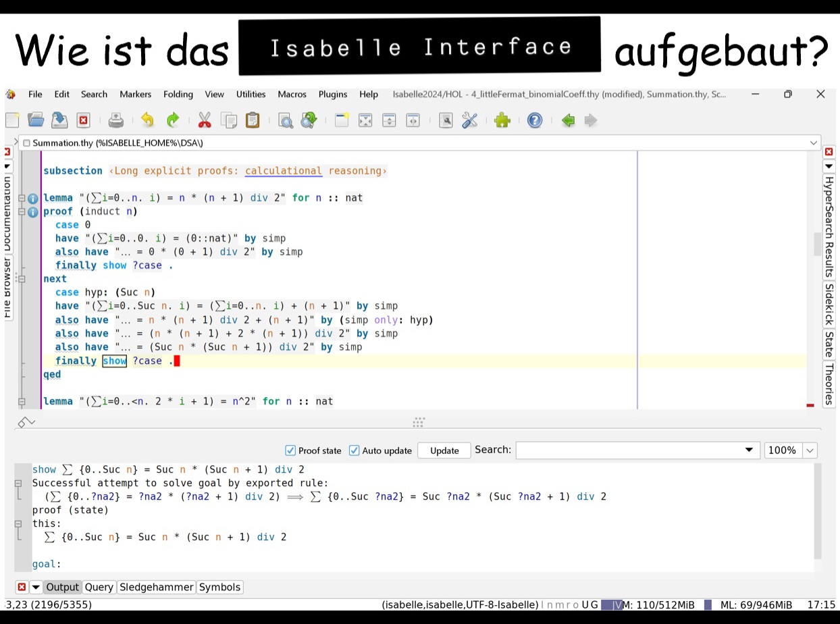Open the 100% zoom dropdown
Image resolution: width=840 pixels, height=624 pixels.
pos(810,450)
